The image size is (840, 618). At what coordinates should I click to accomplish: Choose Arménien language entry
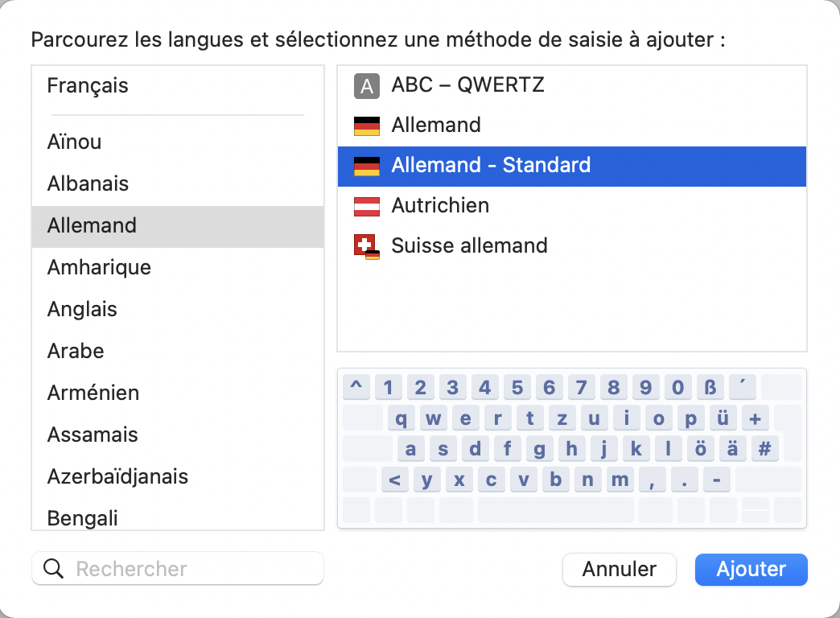point(93,393)
